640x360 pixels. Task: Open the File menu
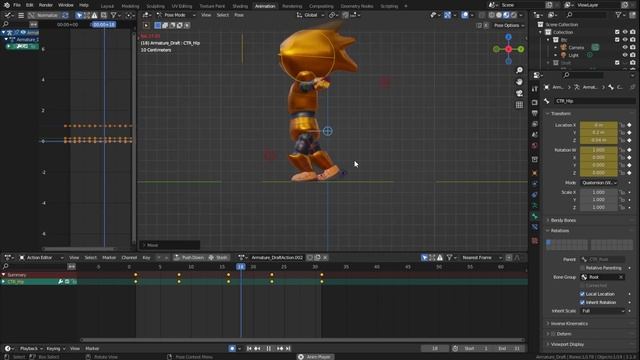click(17, 5)
